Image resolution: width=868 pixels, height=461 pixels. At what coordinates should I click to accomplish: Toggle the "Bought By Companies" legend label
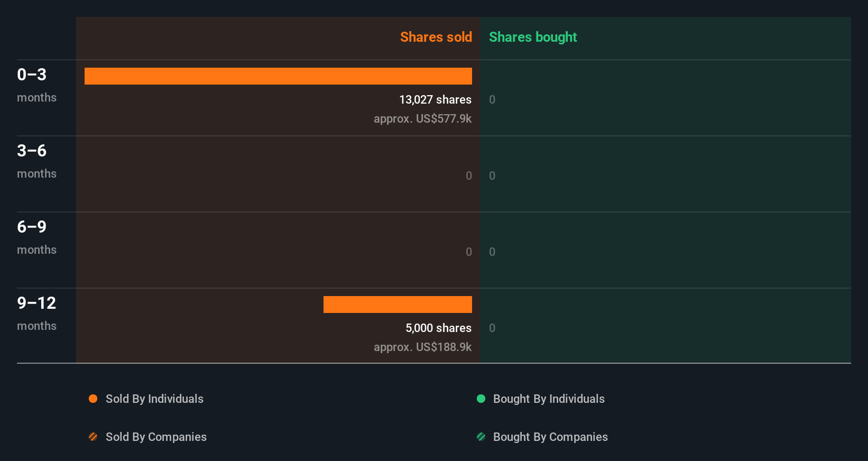550,437
